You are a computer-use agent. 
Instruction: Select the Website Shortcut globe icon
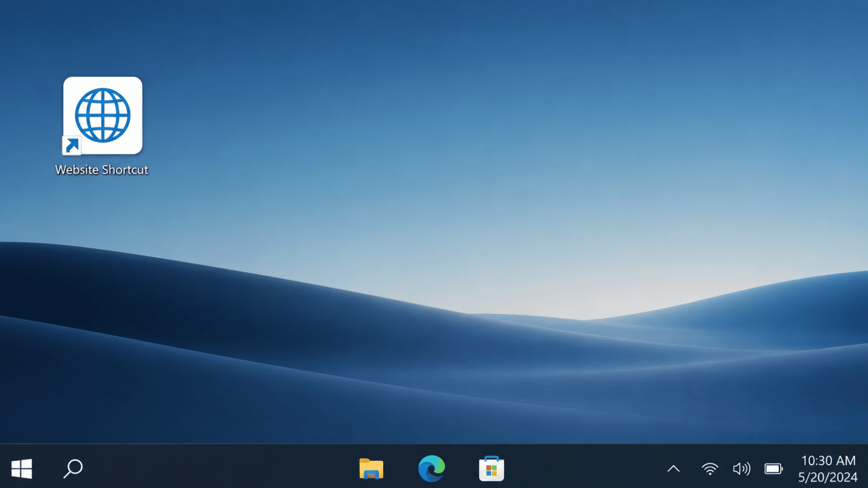pos(103,116)
